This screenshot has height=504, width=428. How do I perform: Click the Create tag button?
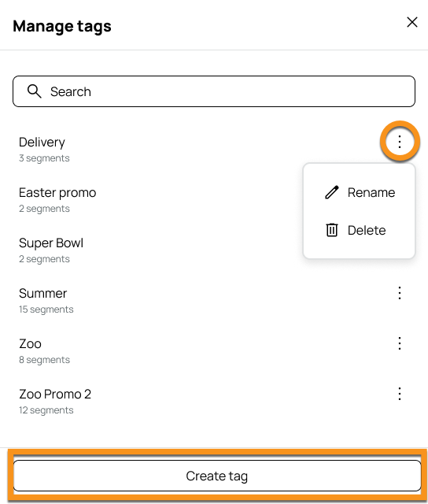217,476
